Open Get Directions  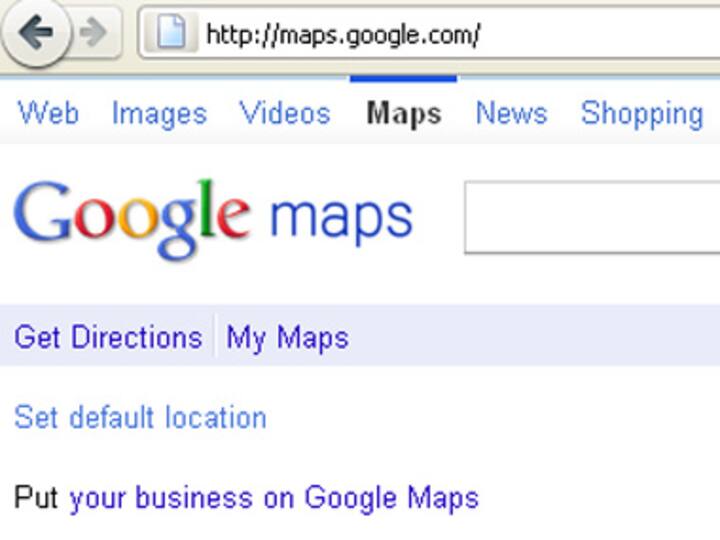(108, 337)
